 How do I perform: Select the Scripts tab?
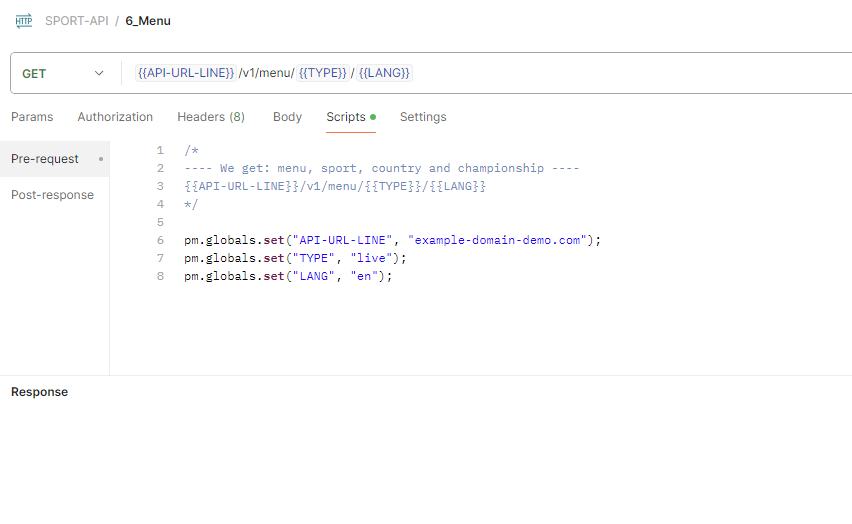click(350, 117)
